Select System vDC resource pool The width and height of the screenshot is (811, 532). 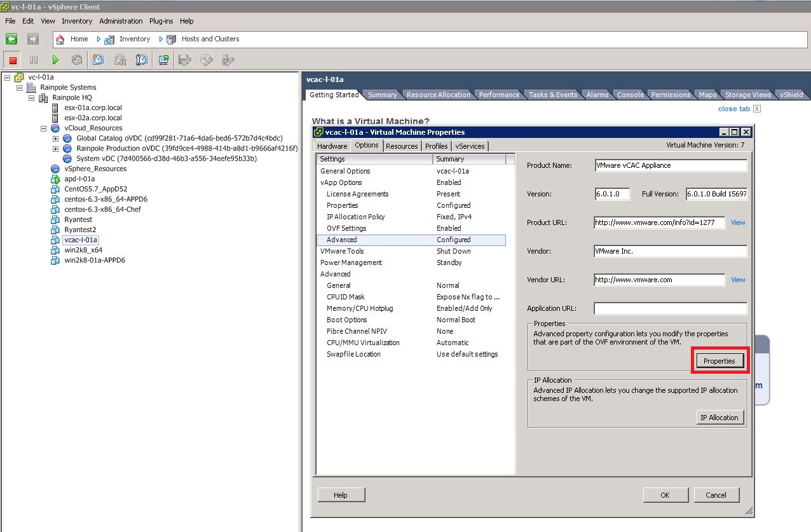166,159
